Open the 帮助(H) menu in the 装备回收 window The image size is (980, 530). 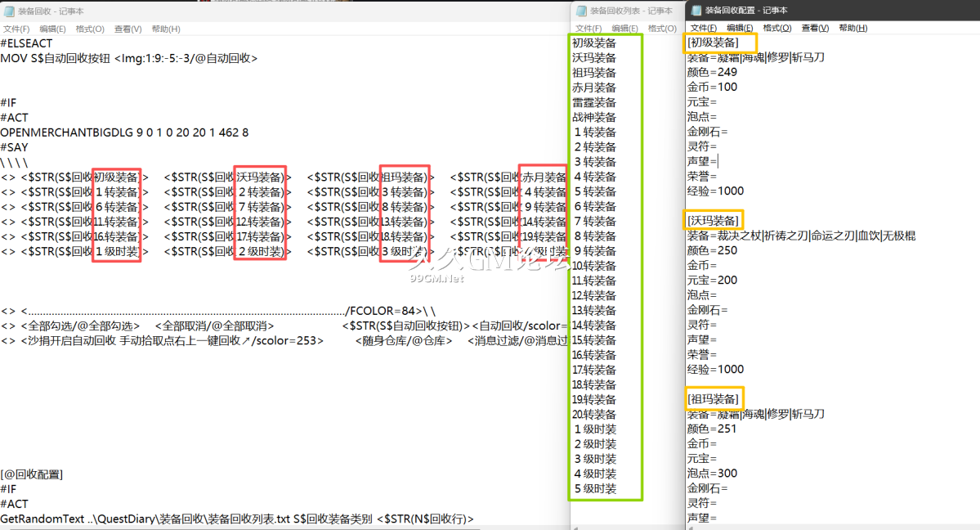(x=166, y=29)
